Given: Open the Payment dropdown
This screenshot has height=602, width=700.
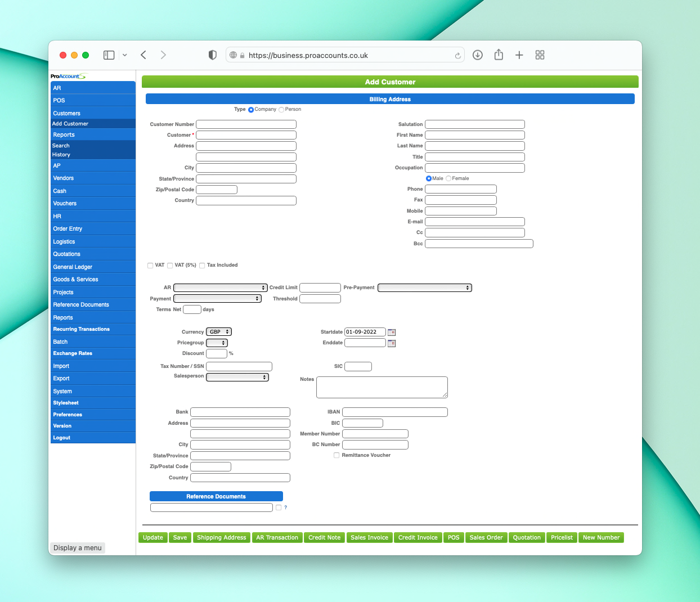Looking at the screenshot, I should pos(217,299).
